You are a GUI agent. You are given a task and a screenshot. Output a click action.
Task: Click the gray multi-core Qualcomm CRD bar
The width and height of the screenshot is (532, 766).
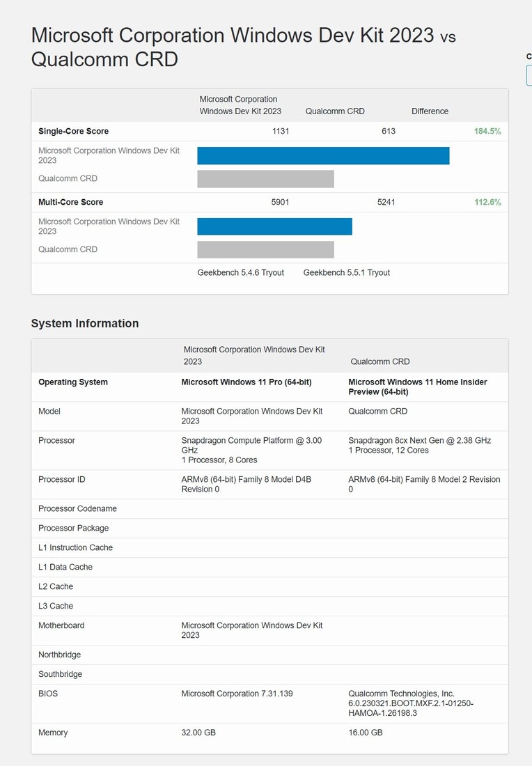coord(266,249)
